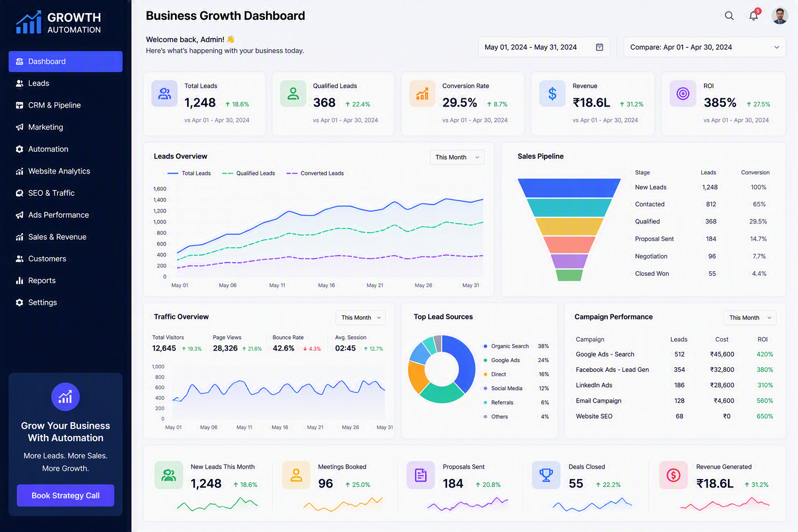This screenshot has width=798, height=532.
Task: Open notifications bell with badge
Action: (754, 15)
